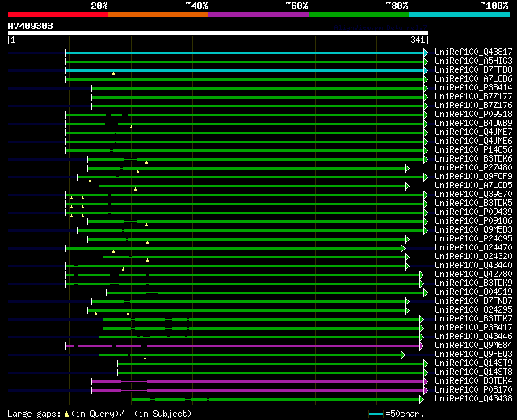Select UniRef100_P14856 label
This screenshot has width=517, height=420.
(x=473, y=150)
